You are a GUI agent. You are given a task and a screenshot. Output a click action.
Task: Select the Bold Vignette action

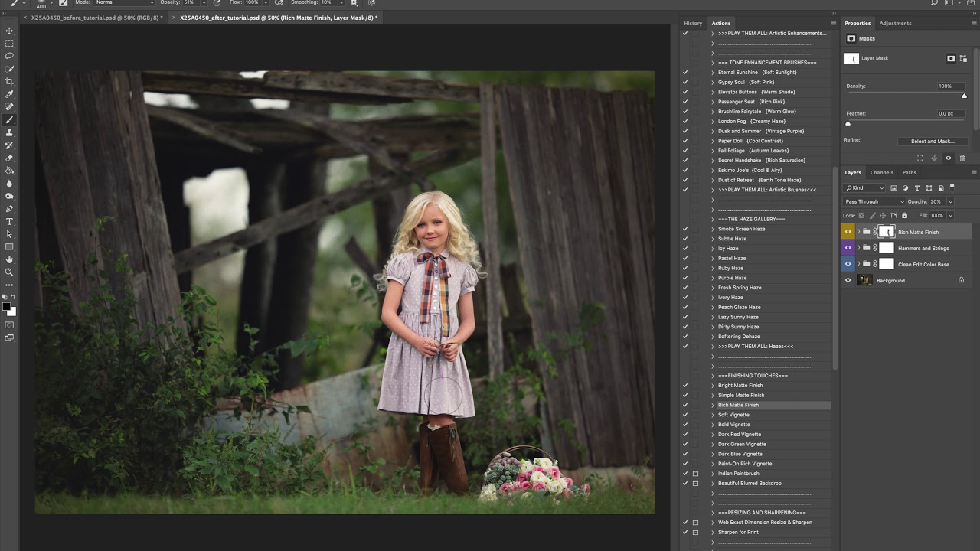734,425
